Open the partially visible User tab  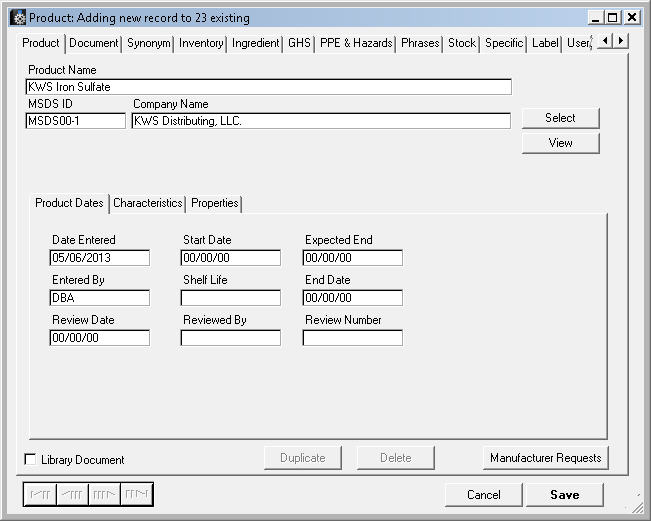[x=579, y=43]
